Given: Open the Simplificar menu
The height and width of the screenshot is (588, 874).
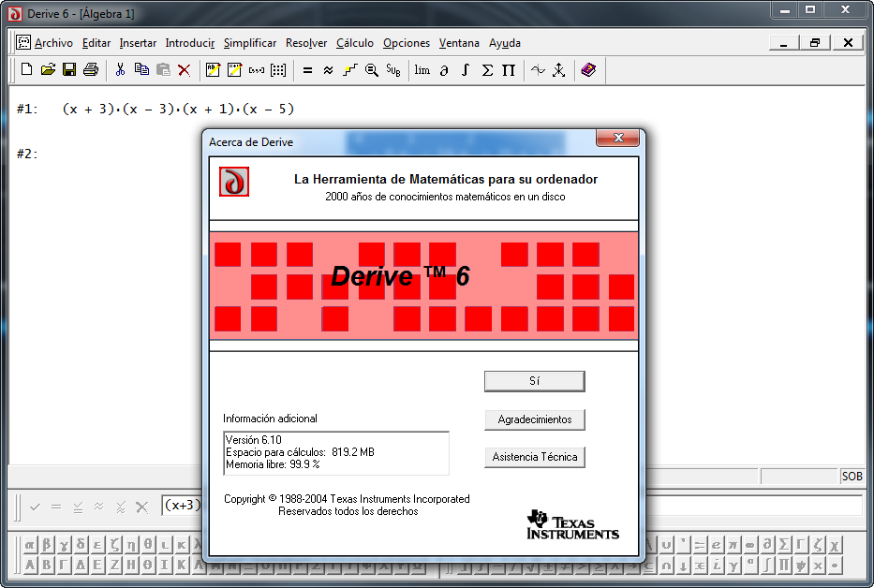Looking at the screenshot, I should pos(250,43).
